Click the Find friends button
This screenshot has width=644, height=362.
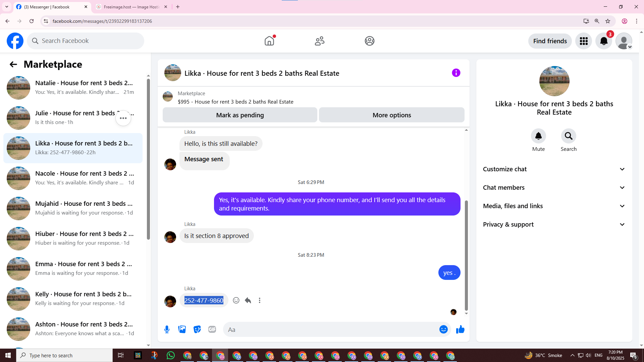coord(550,41)
